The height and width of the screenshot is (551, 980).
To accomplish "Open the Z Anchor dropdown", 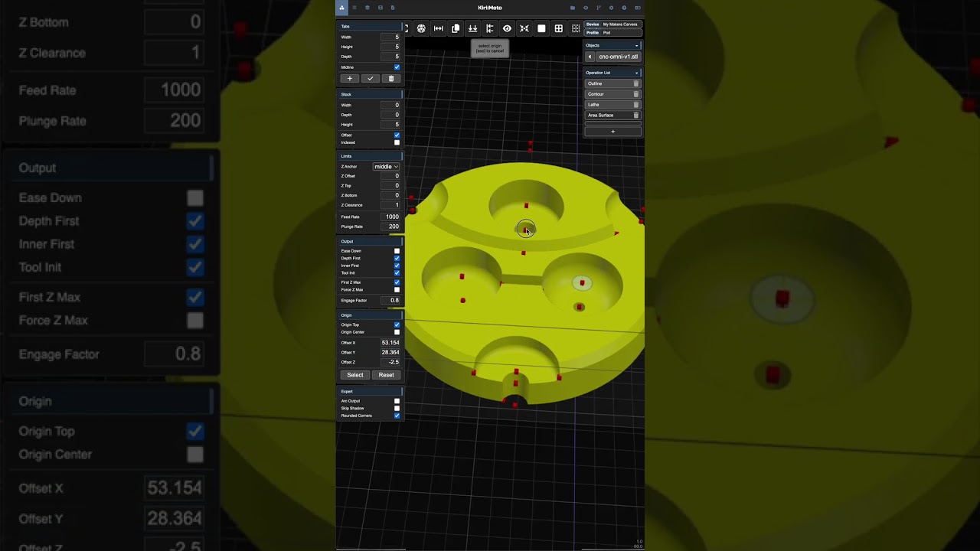I will pos(386,166).
